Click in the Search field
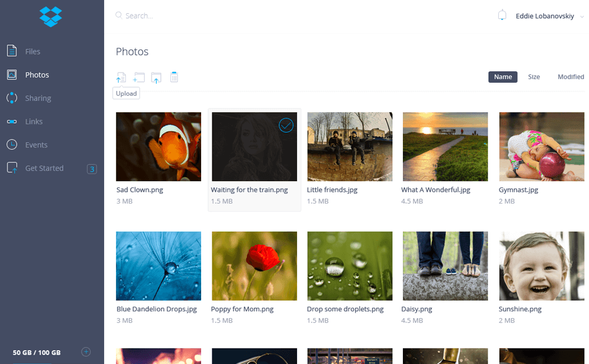The height and width of the screenshot is (364, 589). (188, 16)
